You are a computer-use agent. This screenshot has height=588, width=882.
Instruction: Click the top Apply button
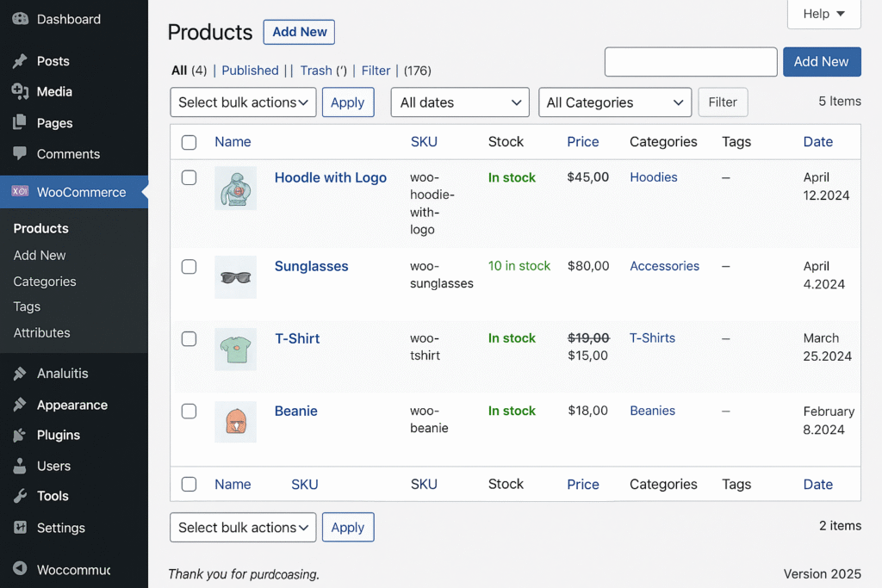click(348, 102)
